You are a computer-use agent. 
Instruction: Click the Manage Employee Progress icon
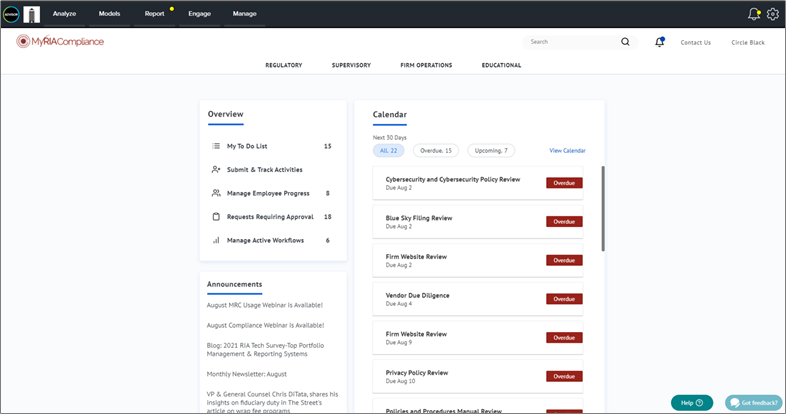click(x=216, y=193)
